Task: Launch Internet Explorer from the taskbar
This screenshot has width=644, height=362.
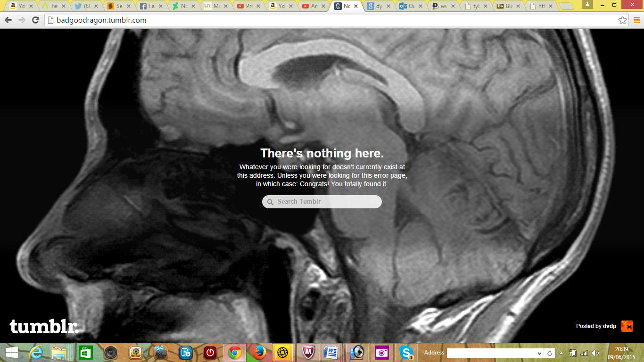Action: click(x=36, y=353)
